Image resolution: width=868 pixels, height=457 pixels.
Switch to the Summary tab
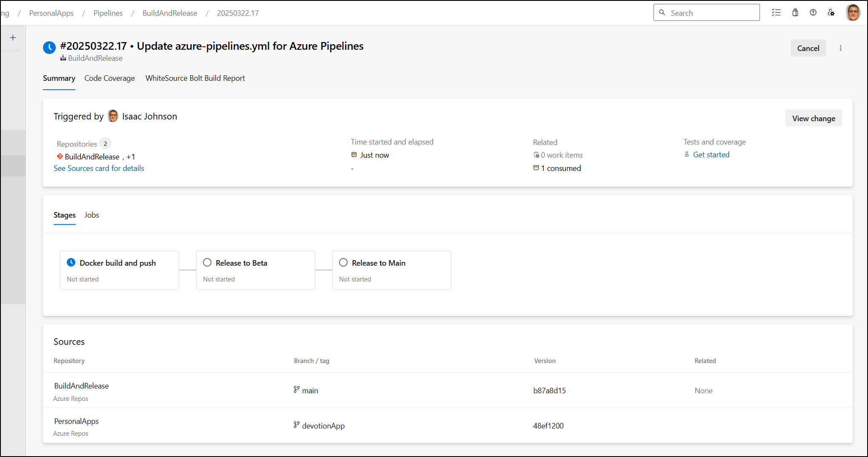(59, 78)
